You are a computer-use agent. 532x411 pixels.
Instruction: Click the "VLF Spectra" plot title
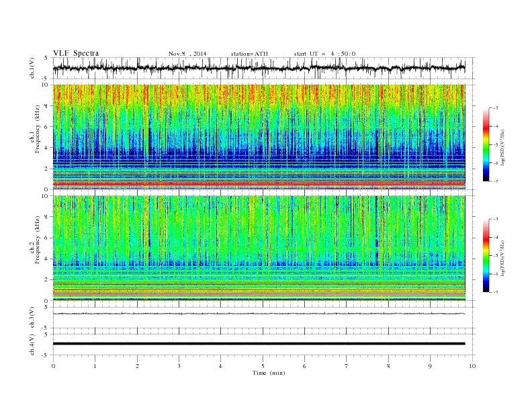76,53
